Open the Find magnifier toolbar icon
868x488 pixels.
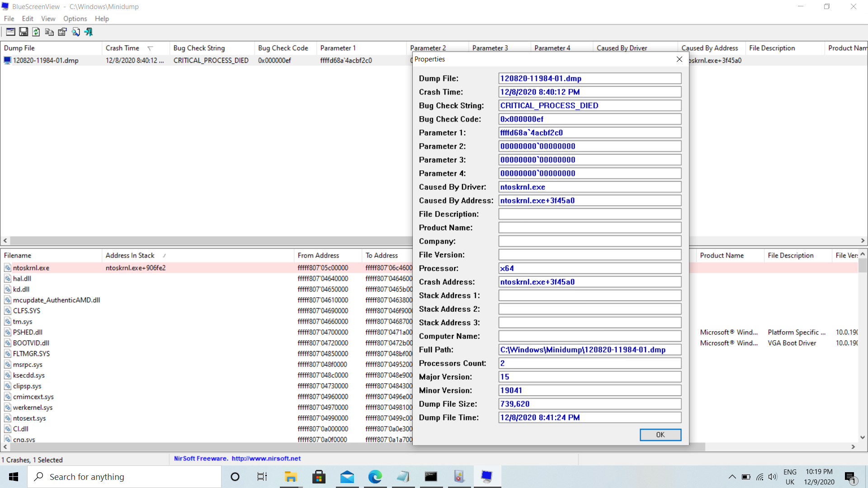(x=75, y=32)
